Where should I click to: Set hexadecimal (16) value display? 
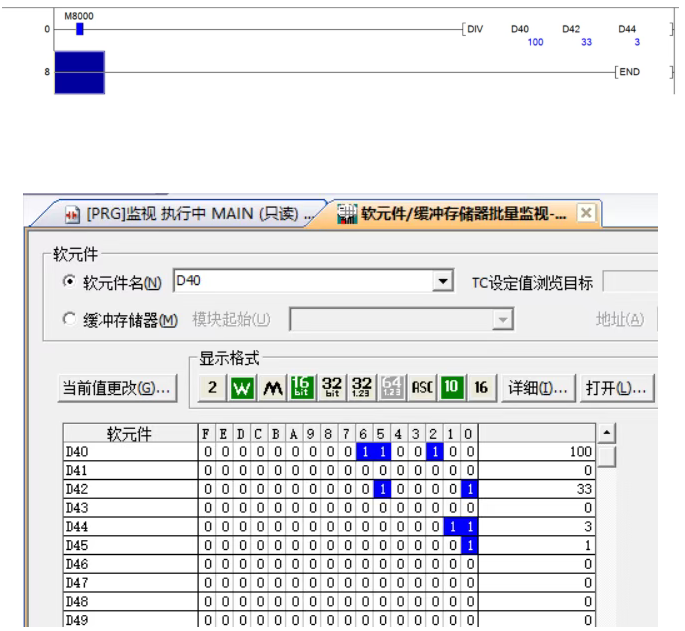[481, 387]
